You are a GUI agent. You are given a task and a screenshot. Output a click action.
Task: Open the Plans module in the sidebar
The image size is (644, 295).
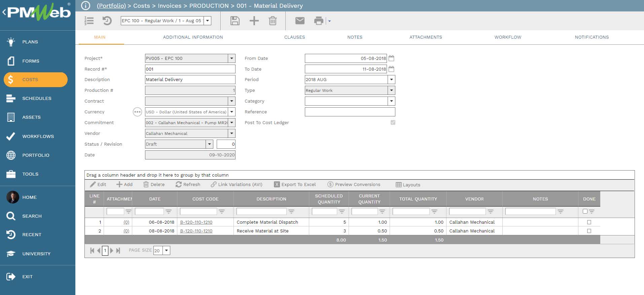click(x=30, y=42)
